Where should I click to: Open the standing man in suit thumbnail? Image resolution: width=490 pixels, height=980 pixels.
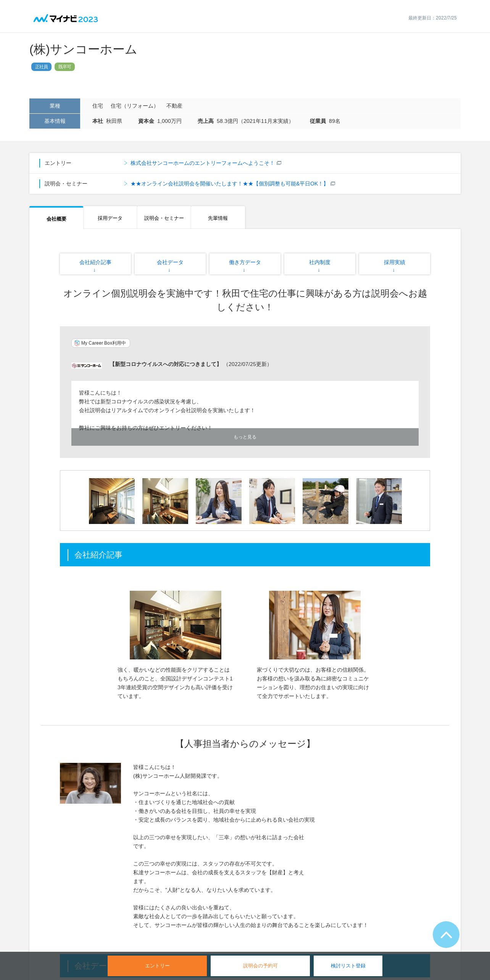379,501
